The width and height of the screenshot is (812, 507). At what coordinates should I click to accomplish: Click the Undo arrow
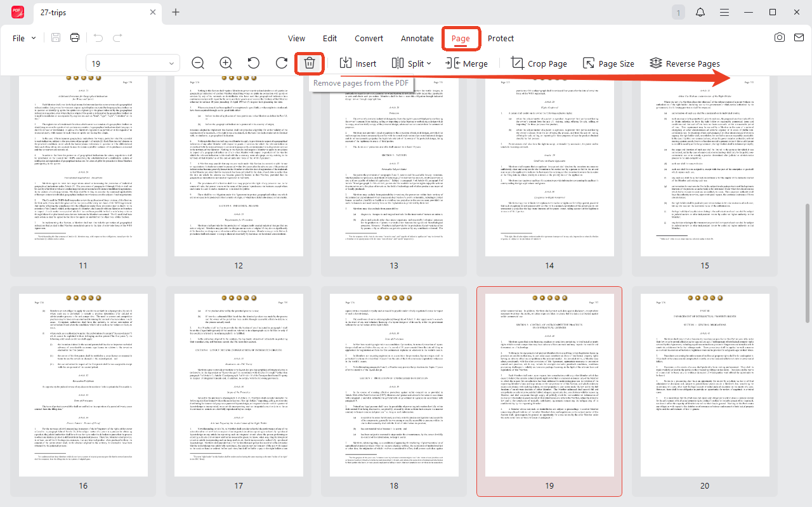[98, 38]
